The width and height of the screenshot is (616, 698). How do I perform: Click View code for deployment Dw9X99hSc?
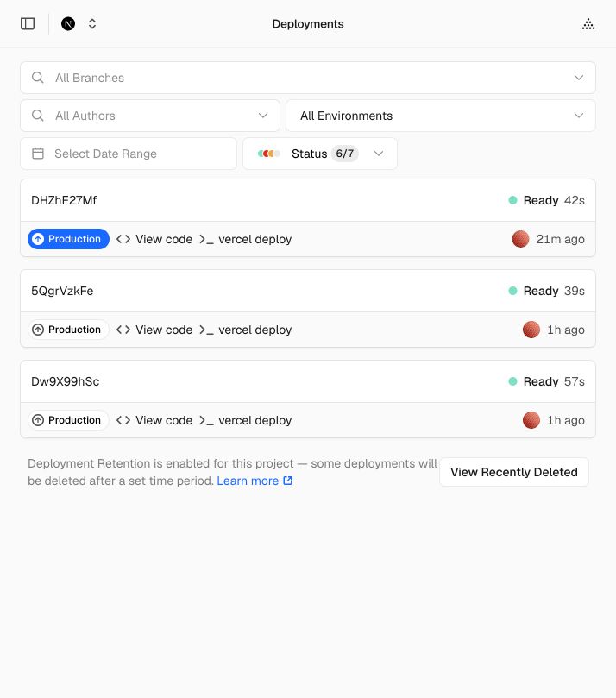pyautogui.click(x=164, y=420)
